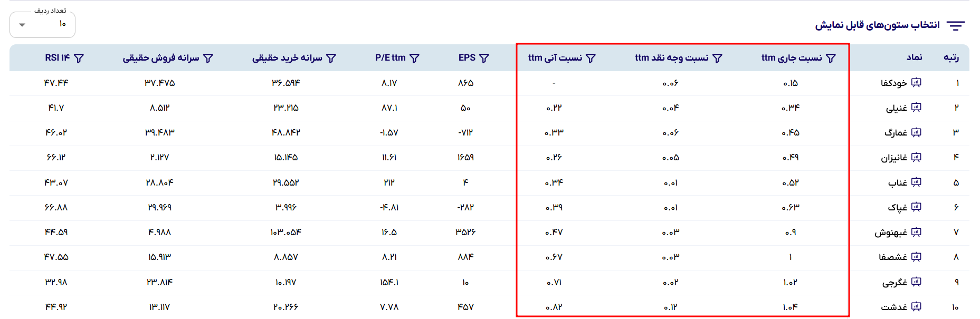The width and height of the screenshot is (980, 319).
Task: Click chart icon beside خودکفا symbol
Action: point(916,83)
